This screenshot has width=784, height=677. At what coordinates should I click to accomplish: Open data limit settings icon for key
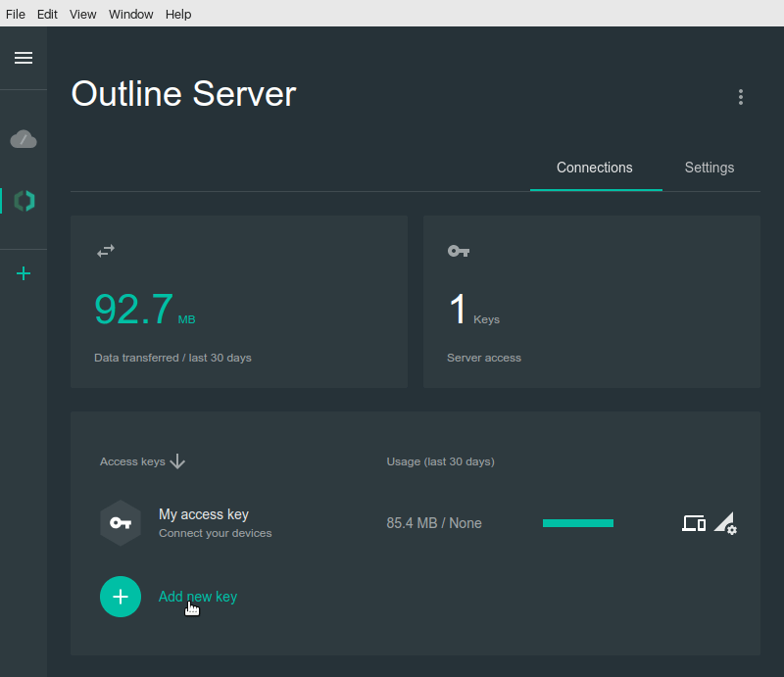725,523
